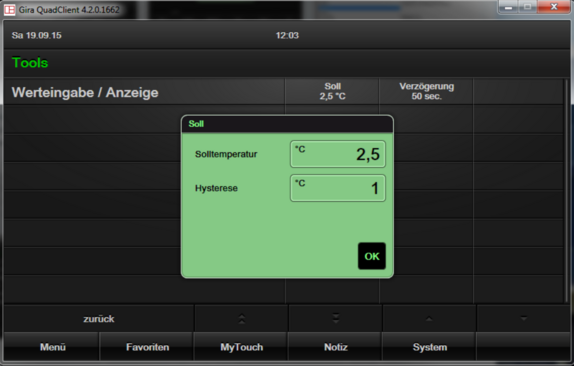Click the Soll 2,5 °C tile
Image resolution: width=574 pixels, height=366 pixels.
click(332, 92)
